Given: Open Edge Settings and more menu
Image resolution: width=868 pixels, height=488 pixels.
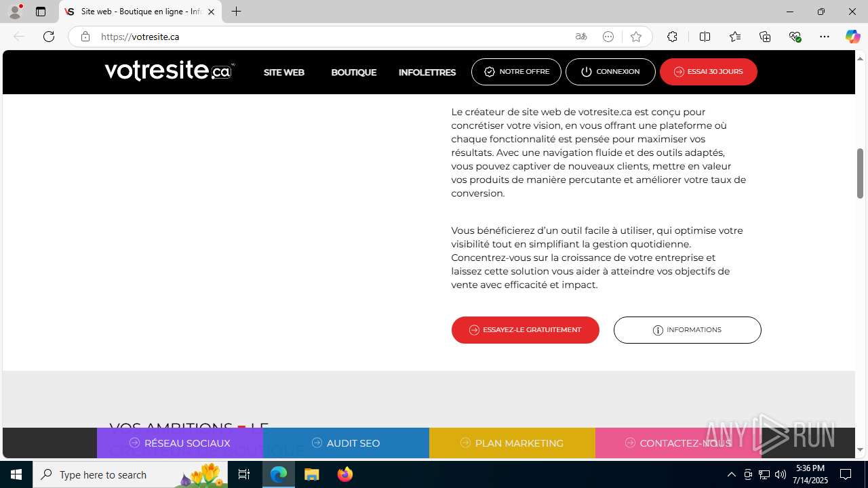Looking at the screenshot, I should click(x=825, y=37).
